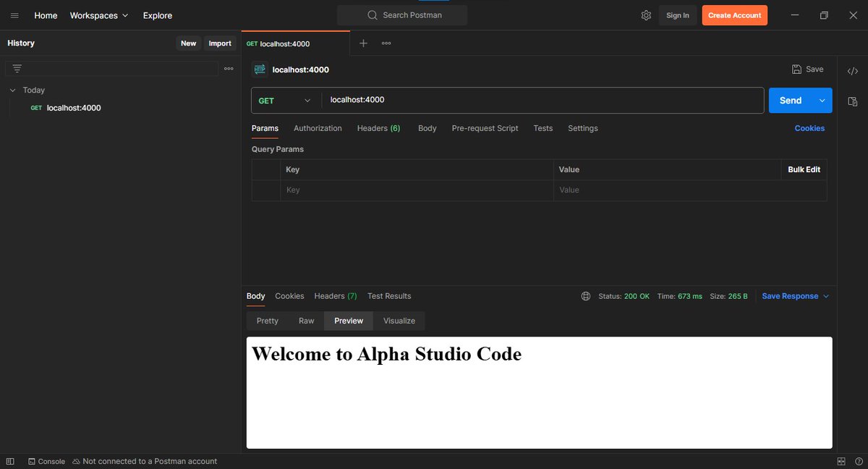Open the response Cookies tab
Image resolution: width=868 pixels, height=469 pixels.
pos(289,296)
